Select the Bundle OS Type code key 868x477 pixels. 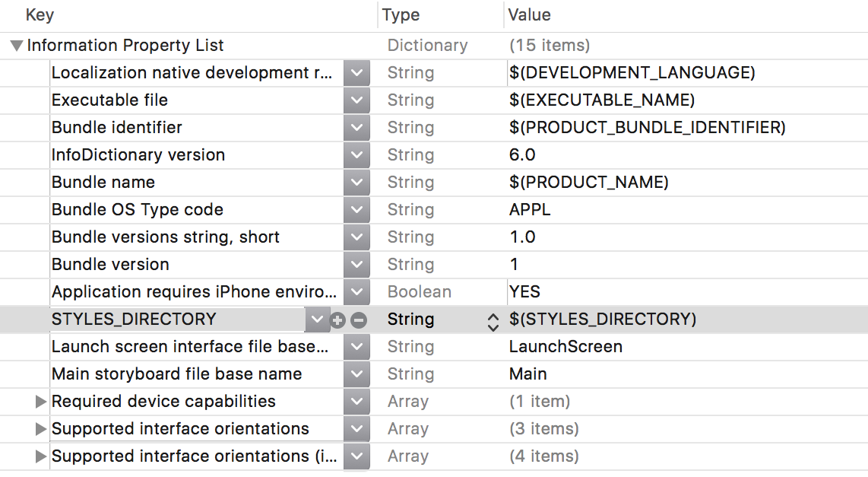point(137,210)
